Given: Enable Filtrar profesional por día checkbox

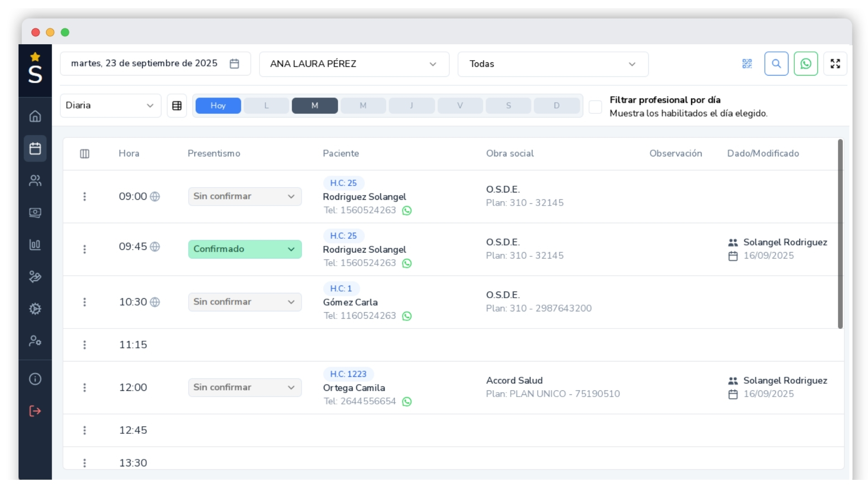Looking at the screenshot, I should [595, 107].
